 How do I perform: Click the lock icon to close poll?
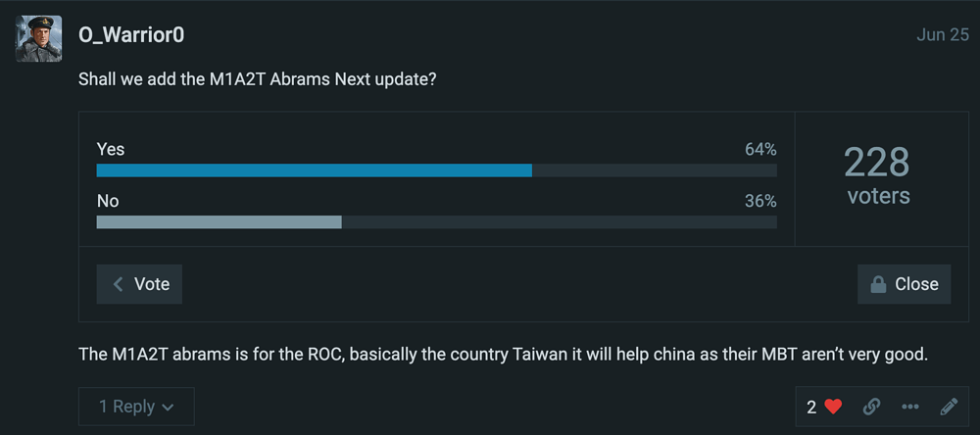[x=879, y=284]
